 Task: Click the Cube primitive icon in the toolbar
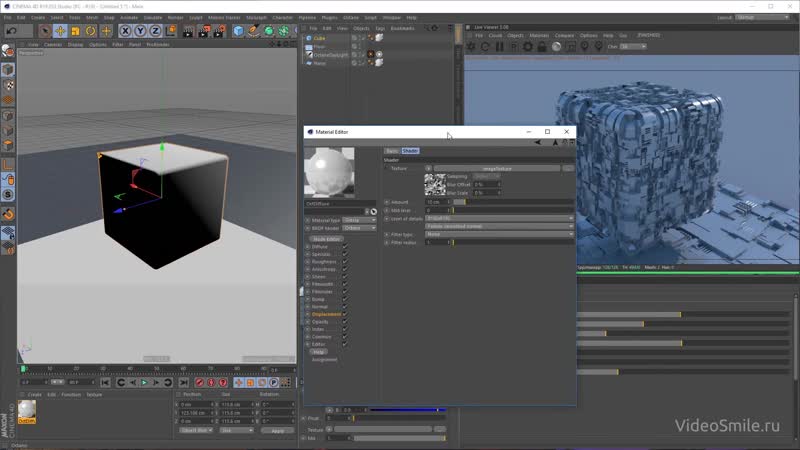click(x=239, y=31)
